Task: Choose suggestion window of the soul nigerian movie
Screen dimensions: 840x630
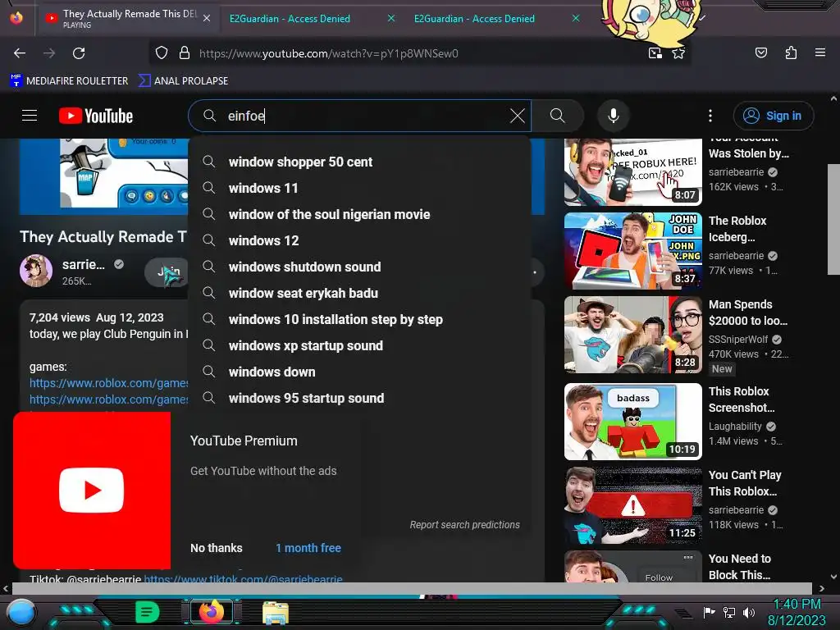Action: (x=359, y=214)
